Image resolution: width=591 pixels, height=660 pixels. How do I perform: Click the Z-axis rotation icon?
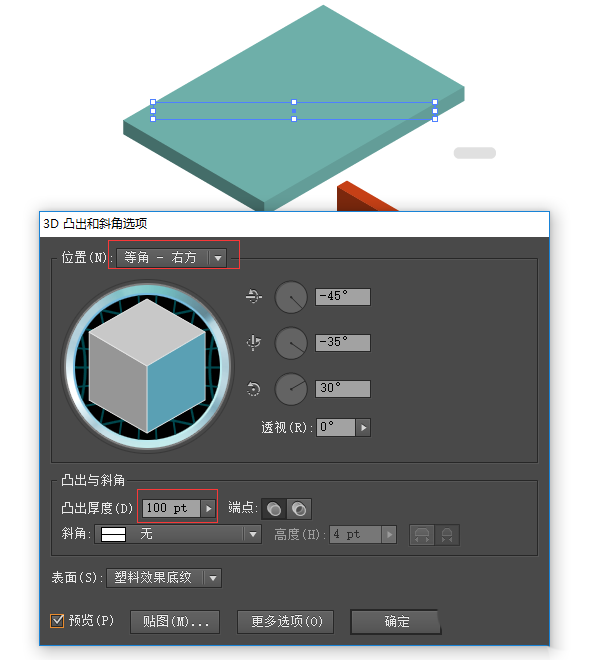pyautogui.click(x=253, y=389)
